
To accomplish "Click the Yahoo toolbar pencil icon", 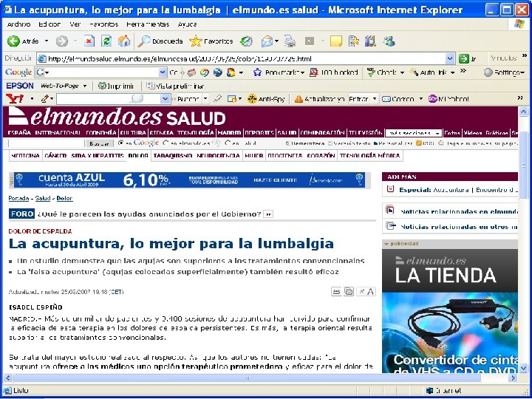I will tap(45, 99).
